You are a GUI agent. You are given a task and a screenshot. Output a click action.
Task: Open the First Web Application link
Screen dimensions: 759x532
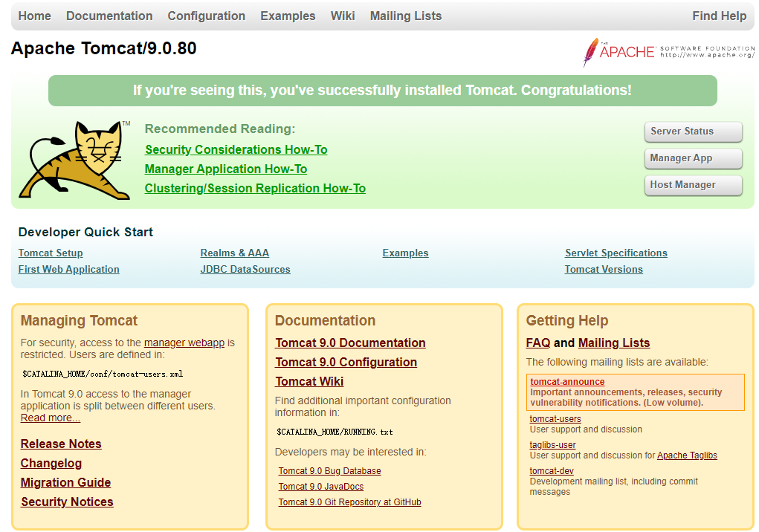(68, 270)
